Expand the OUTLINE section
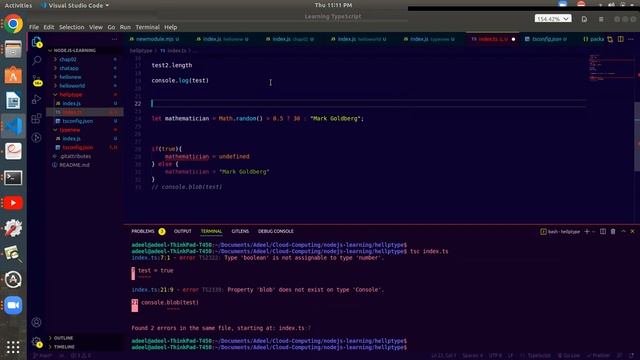The width and height of the screenshot is (640, 360). pos(63,338)
